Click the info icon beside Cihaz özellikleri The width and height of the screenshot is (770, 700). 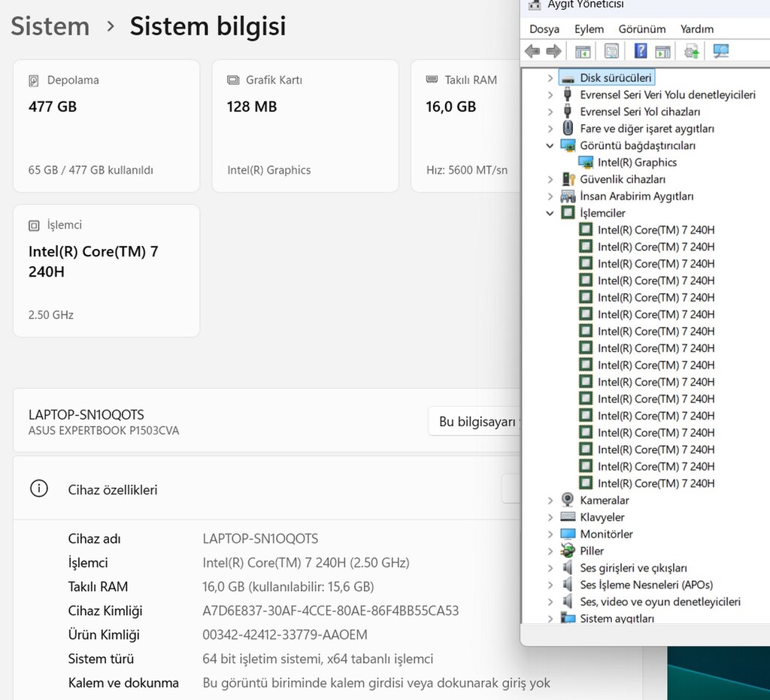tap(39, 489)
